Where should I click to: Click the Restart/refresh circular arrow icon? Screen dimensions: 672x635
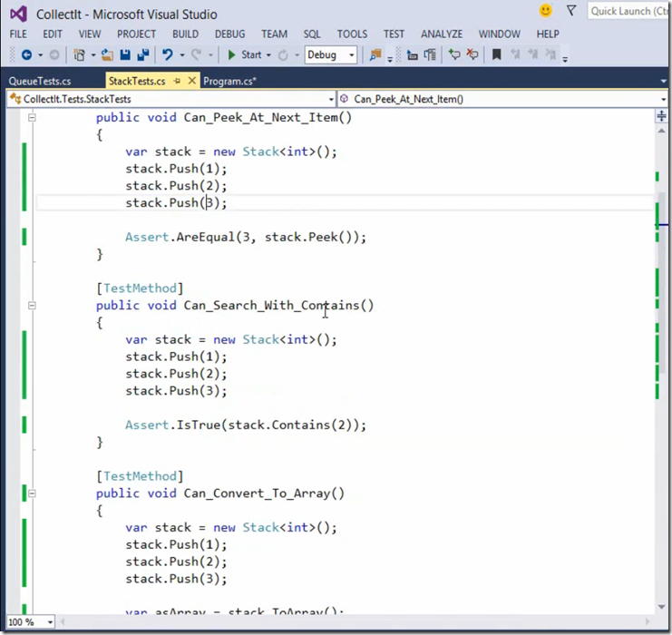click(283, 54)
